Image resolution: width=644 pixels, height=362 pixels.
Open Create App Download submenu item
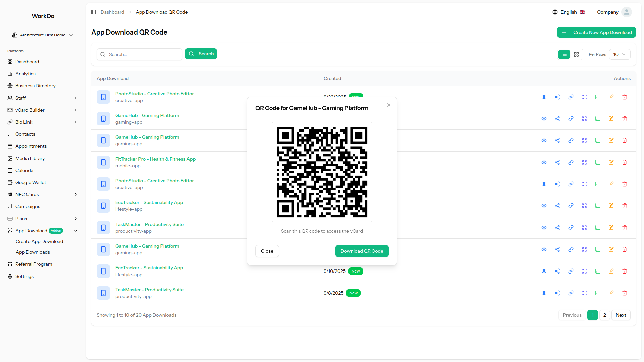pos(39,241)
